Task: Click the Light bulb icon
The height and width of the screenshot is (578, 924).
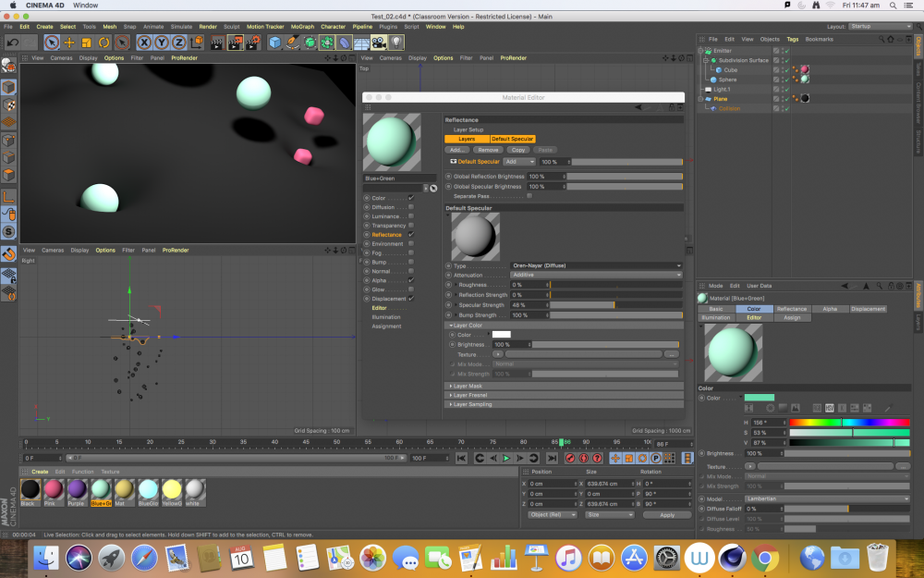Action: pos(396,43)
